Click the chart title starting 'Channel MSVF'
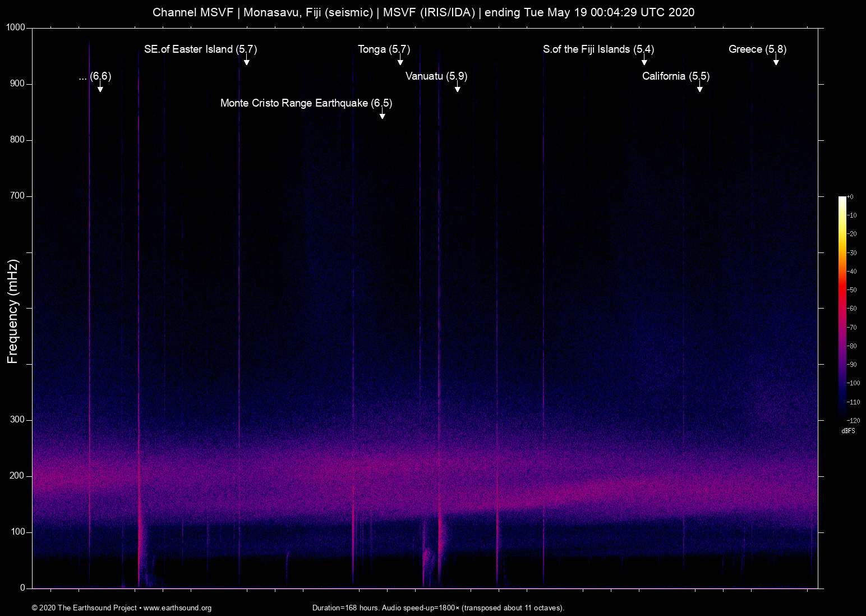The height and width of the screenshot is (616, 866). tap(423, 12)
